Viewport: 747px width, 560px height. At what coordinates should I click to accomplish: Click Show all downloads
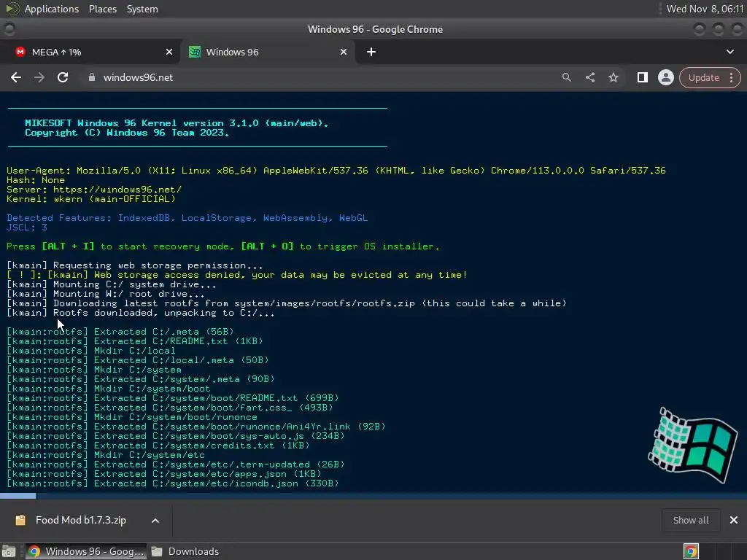(x=690, y=521)
